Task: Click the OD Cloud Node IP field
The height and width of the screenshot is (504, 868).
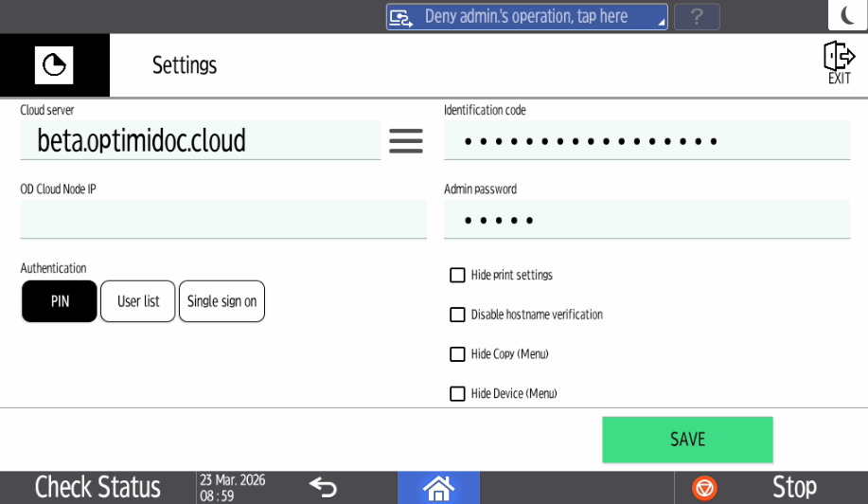Action: click(223, 219)
